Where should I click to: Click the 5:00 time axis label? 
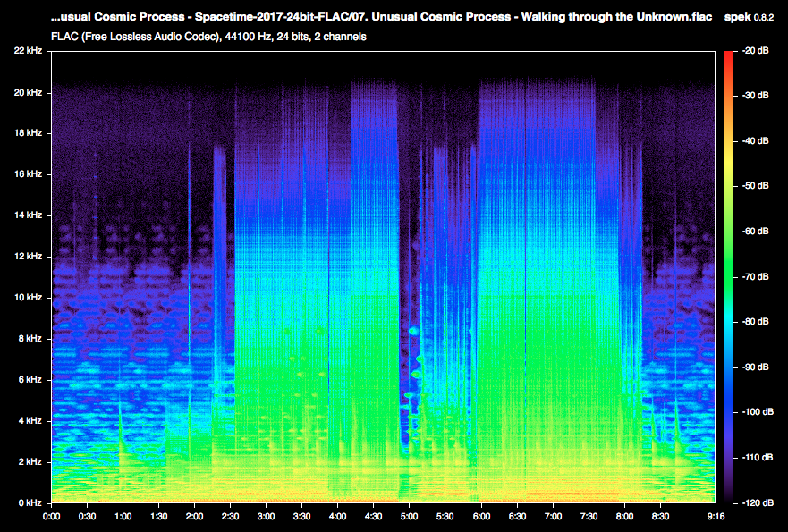tap(409, 516)
